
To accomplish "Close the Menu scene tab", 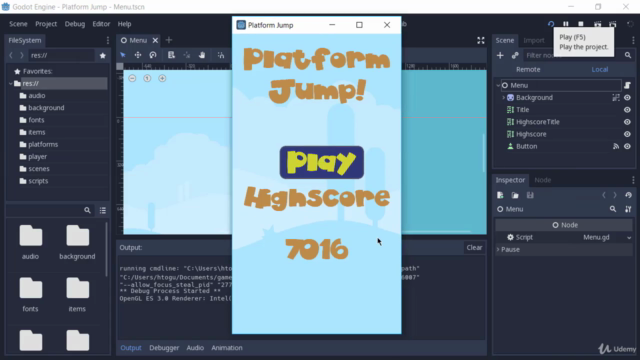I will point(155,40).
